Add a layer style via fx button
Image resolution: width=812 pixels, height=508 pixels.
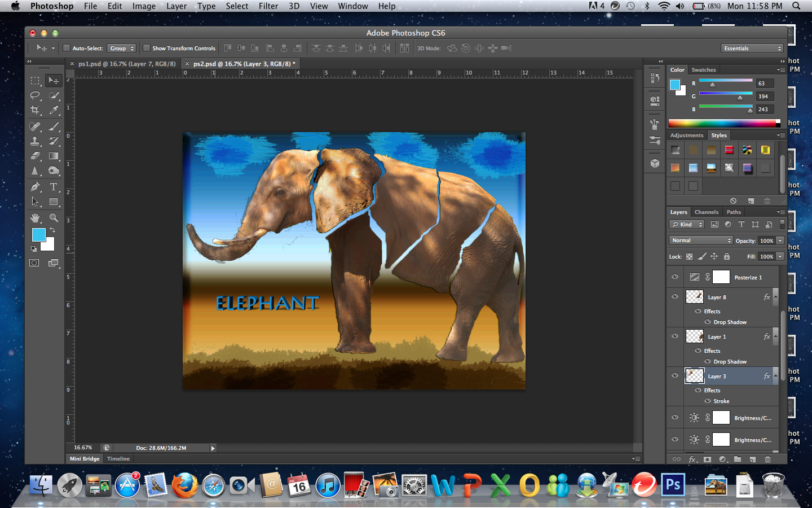tap(692, 459)
